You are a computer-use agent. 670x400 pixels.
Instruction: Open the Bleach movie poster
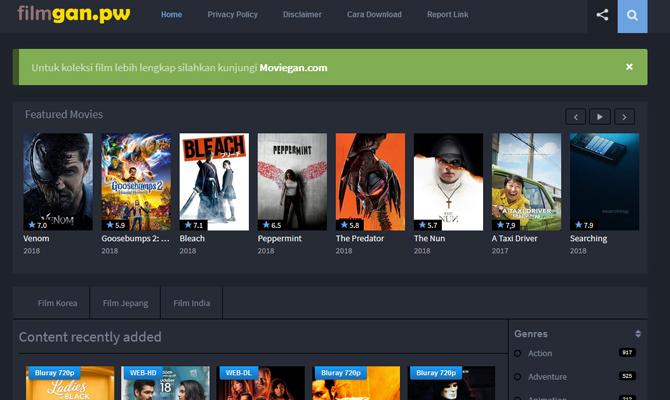[214, 182]
